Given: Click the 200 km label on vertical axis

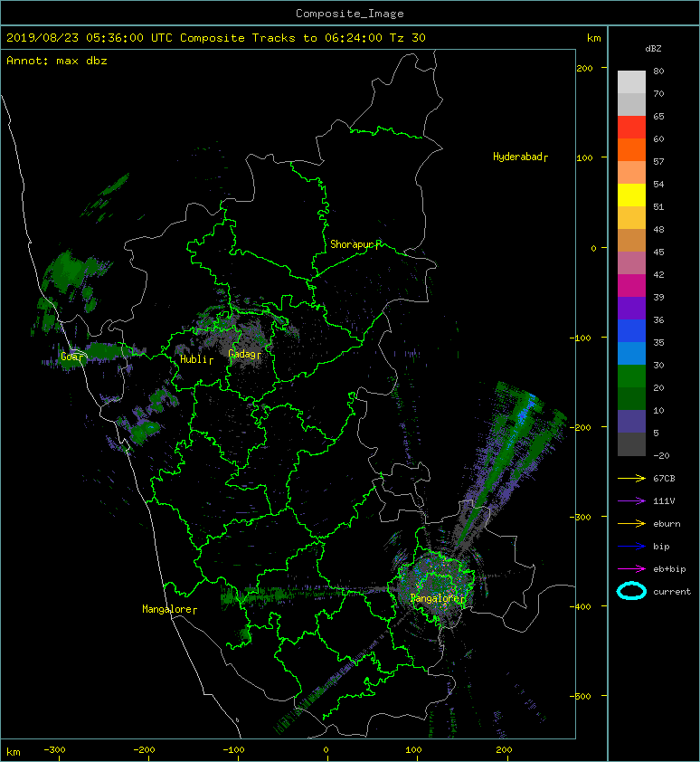Looking at the screenshot, I should coord(584,68).
